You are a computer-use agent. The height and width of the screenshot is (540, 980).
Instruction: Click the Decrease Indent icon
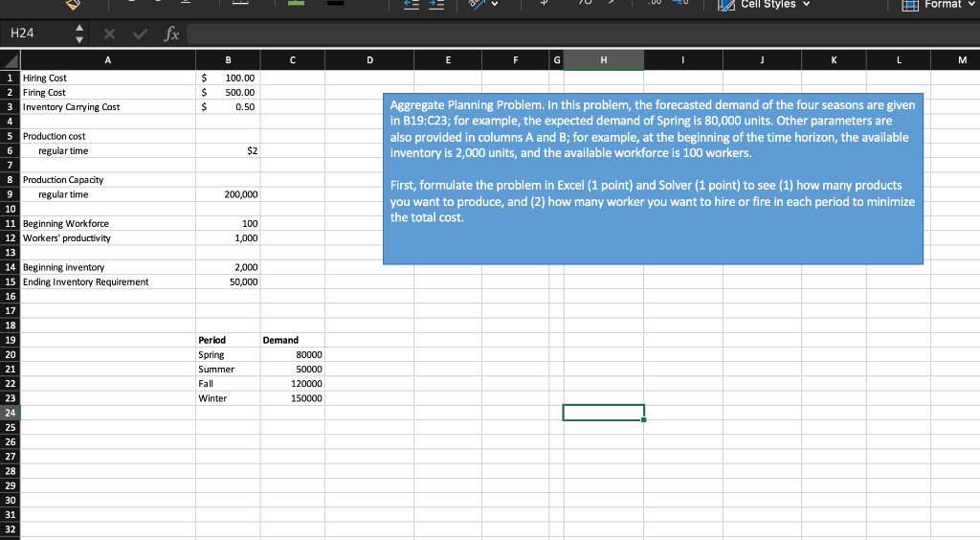[x=411, y=5]
